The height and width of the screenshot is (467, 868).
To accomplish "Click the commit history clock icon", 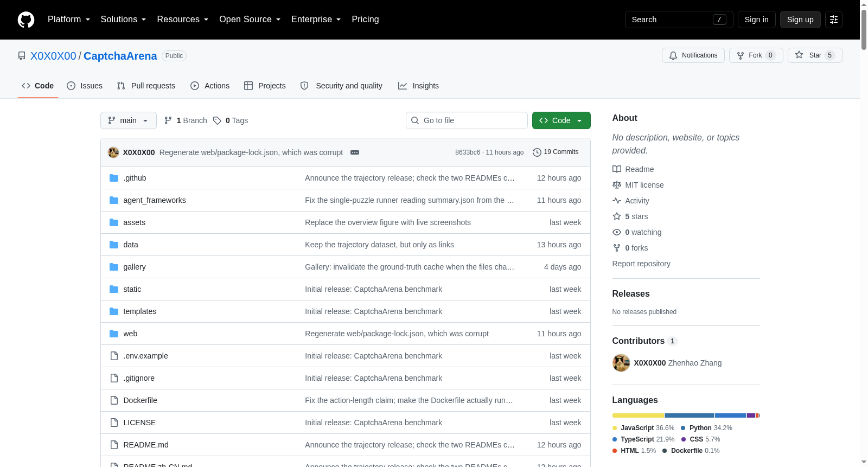I will coord(537,152).
